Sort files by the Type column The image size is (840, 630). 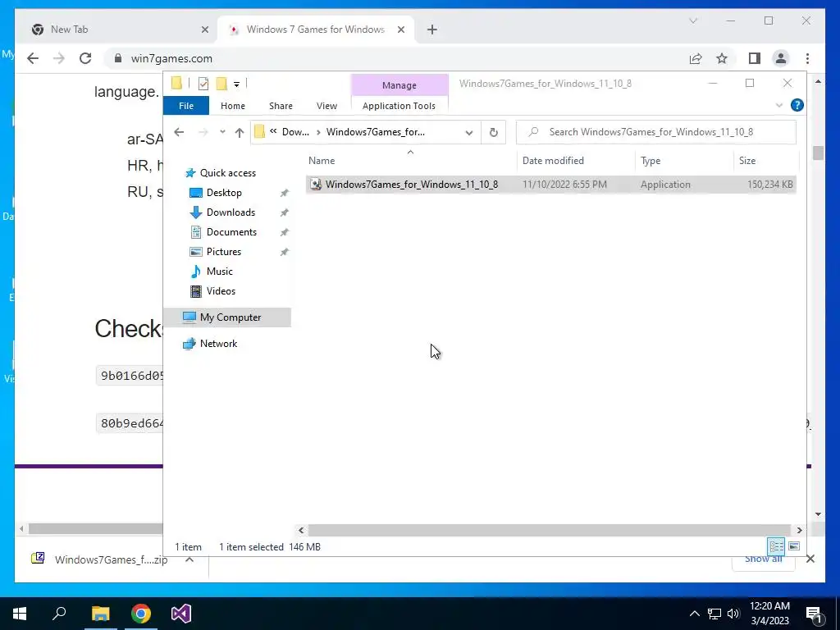click(x=651, y=161)
